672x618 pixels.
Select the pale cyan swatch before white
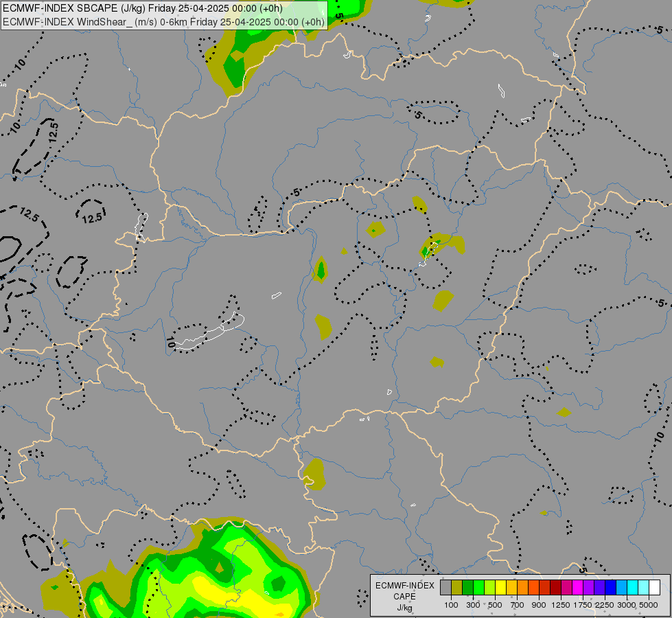643,587
